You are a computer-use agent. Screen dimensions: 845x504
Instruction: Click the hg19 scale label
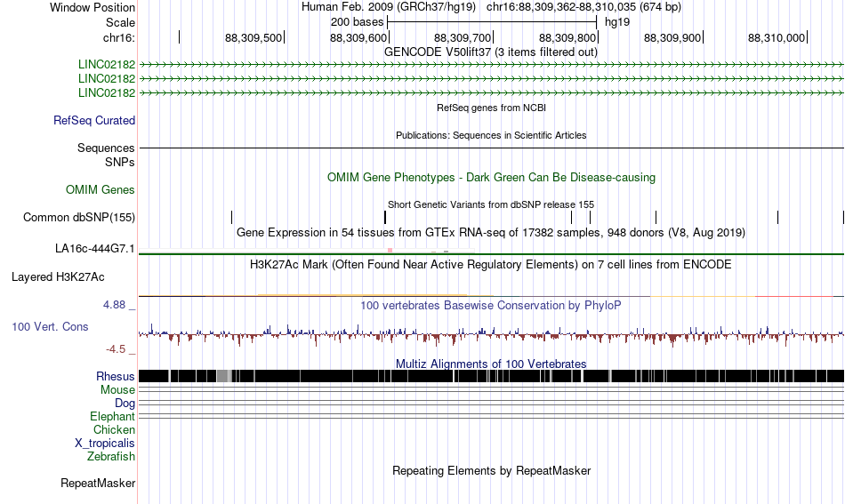point(617,22)
